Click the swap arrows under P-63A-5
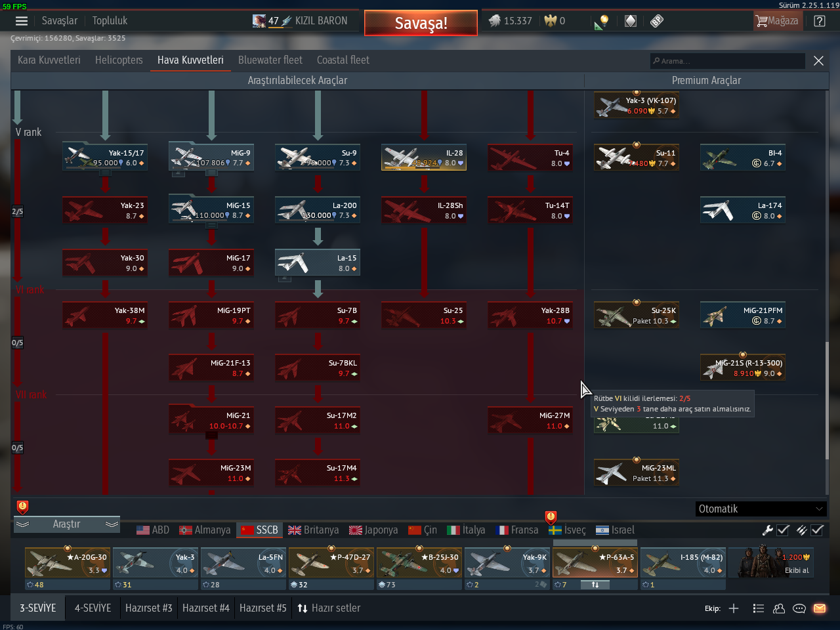Screen dimensions: 840x630 [x=595, y=585]
